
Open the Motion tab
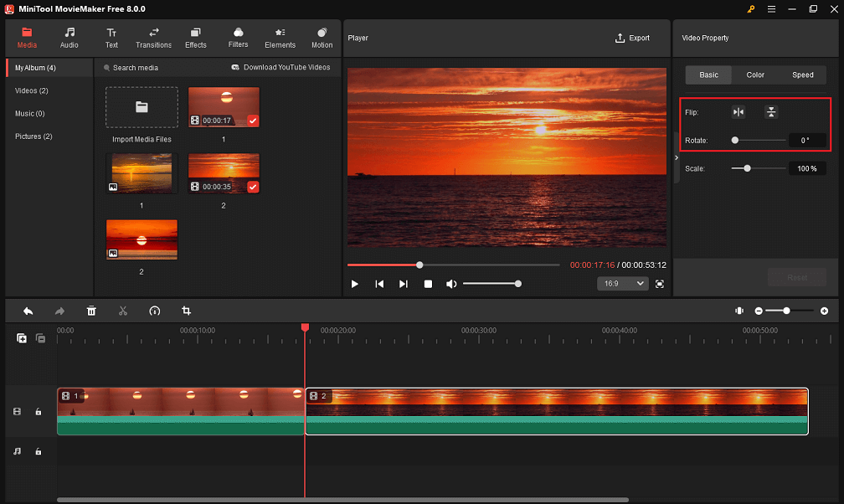click(322, 39)
